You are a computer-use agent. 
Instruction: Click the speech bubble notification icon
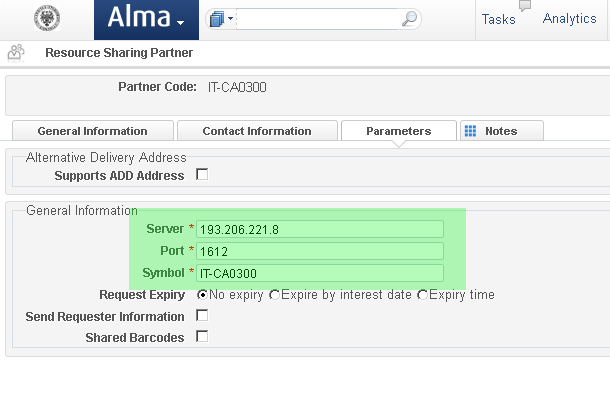point(525,5)
